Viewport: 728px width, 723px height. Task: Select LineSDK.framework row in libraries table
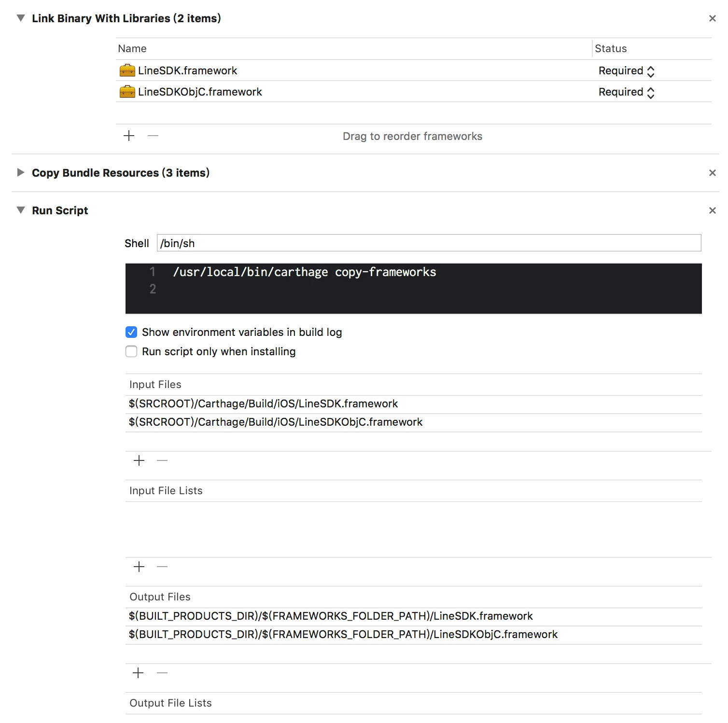pyautogui.click(x=413, y=70)
